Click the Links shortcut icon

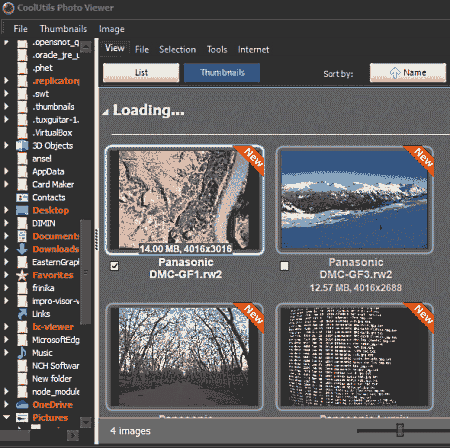click(x=22, y=314)
